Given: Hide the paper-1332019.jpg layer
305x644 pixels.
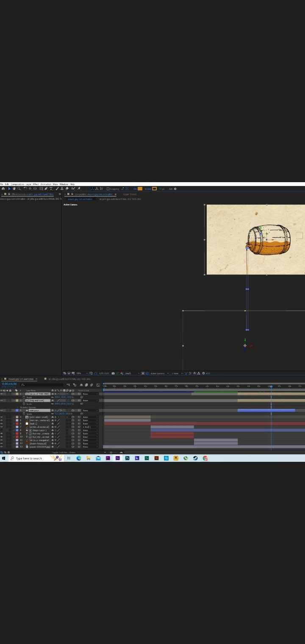Looking at the screenshot, I should (1, 447).
